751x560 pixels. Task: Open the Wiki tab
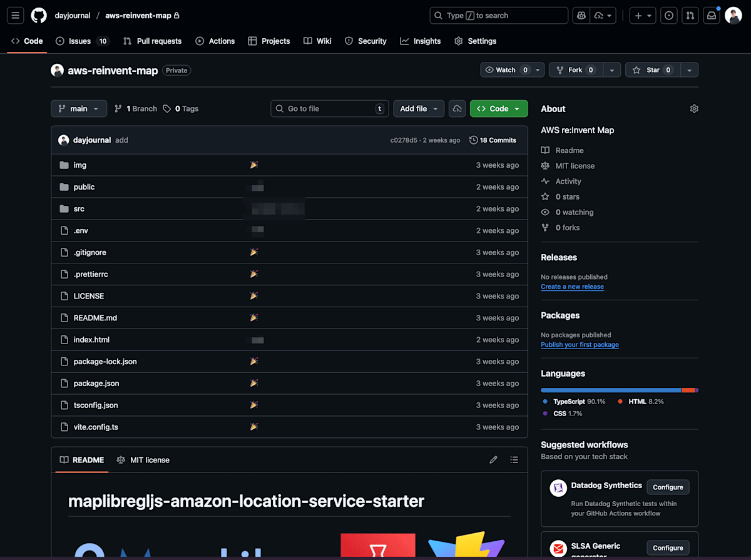click(x=317, y=41)
